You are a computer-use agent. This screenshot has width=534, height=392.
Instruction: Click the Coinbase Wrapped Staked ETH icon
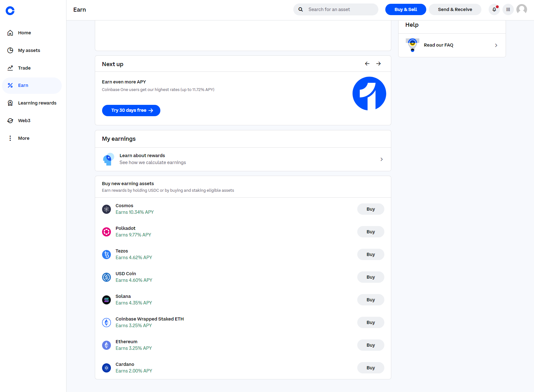coord(106,322)
